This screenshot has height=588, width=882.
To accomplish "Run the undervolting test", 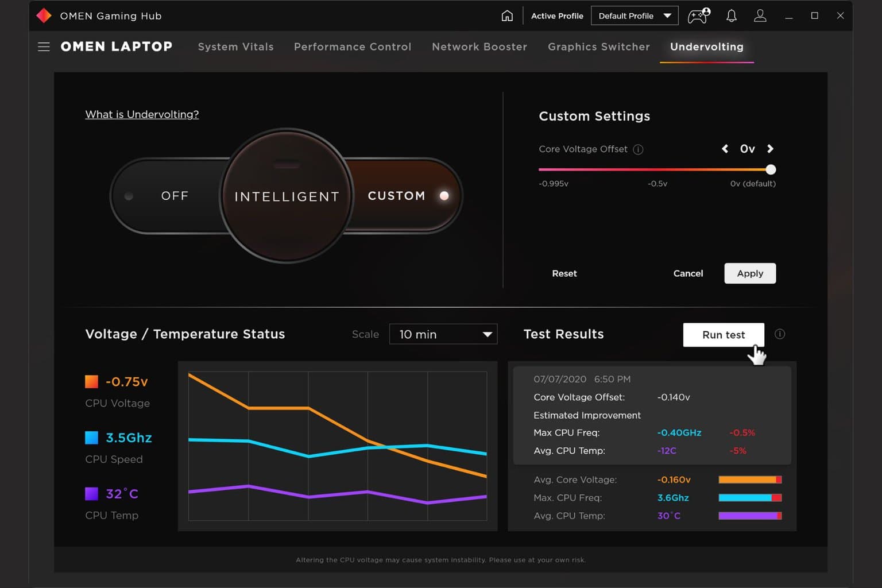I will click(x=724, y=335).
